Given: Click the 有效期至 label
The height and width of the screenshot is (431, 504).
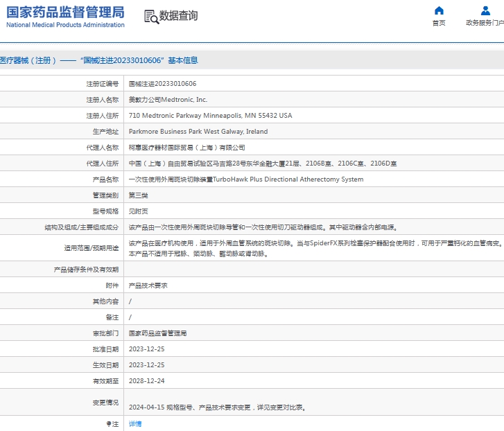Looking at the screenshot, I should pos(105,381).
